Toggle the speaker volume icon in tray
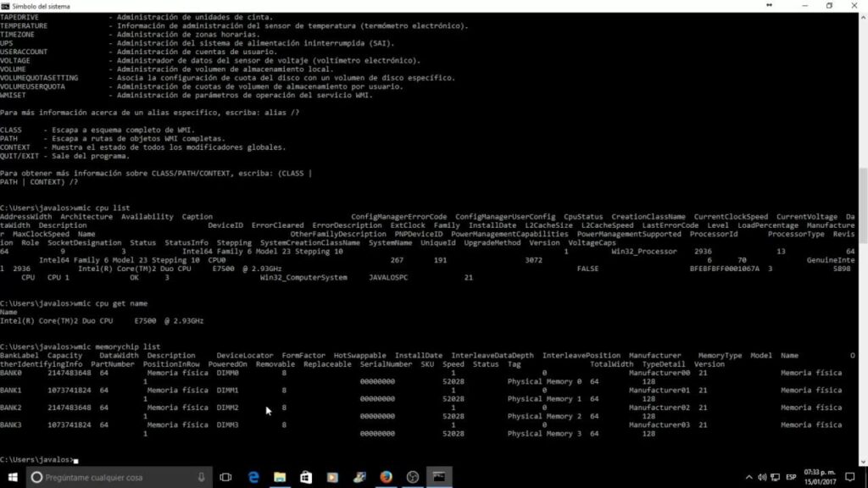The width and height of the screenshot is (868, 488). click(762, 477)
